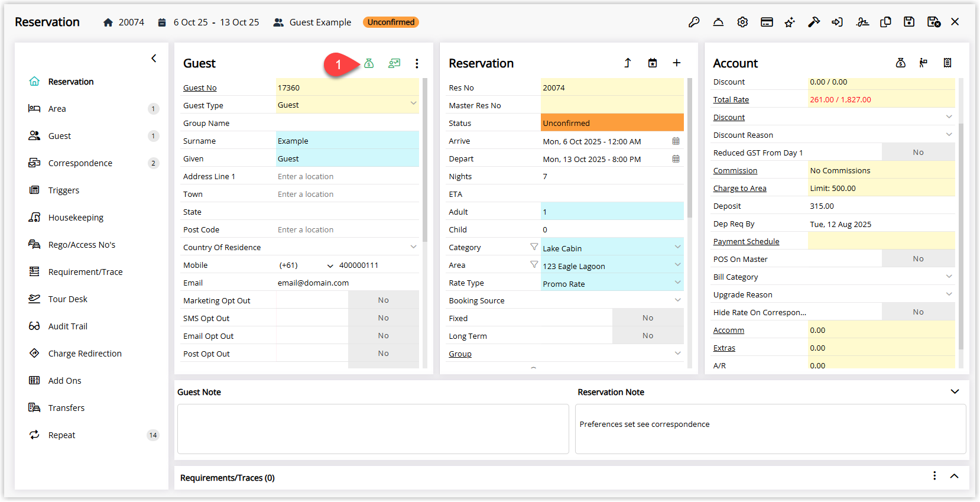Screen dimensions: 980x502
Task: Click the plus icon in Reservation panel header
Action: [x=677, y=63]
